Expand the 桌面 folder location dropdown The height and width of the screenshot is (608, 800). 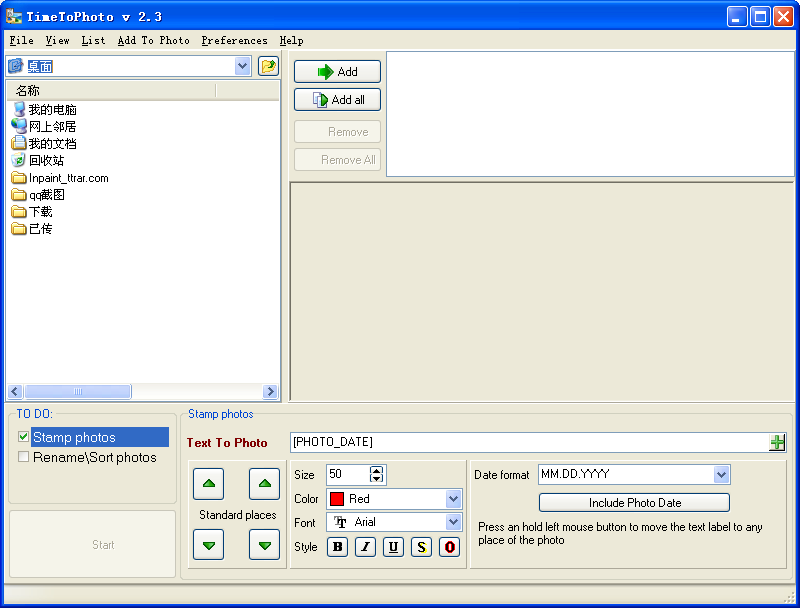pos(243,66)
